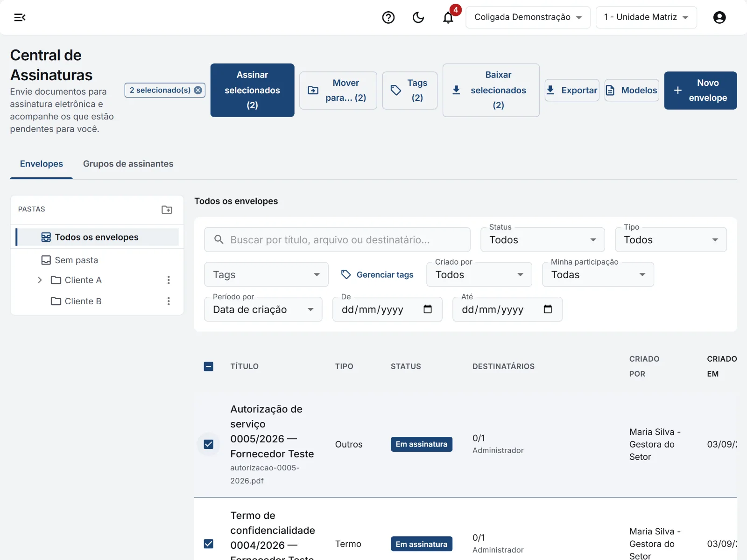Viewport: 747px width, 560px height.
Task: Open user account avatar icon
Action: point(719,17)
